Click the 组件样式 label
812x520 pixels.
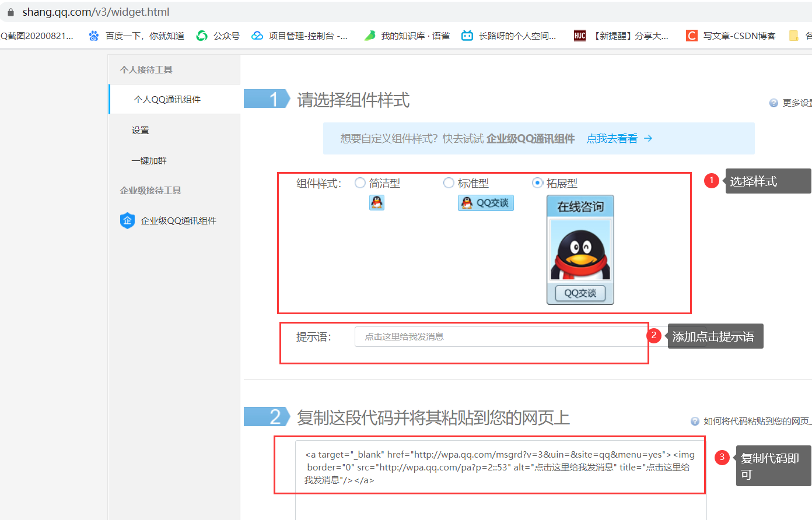318,183
